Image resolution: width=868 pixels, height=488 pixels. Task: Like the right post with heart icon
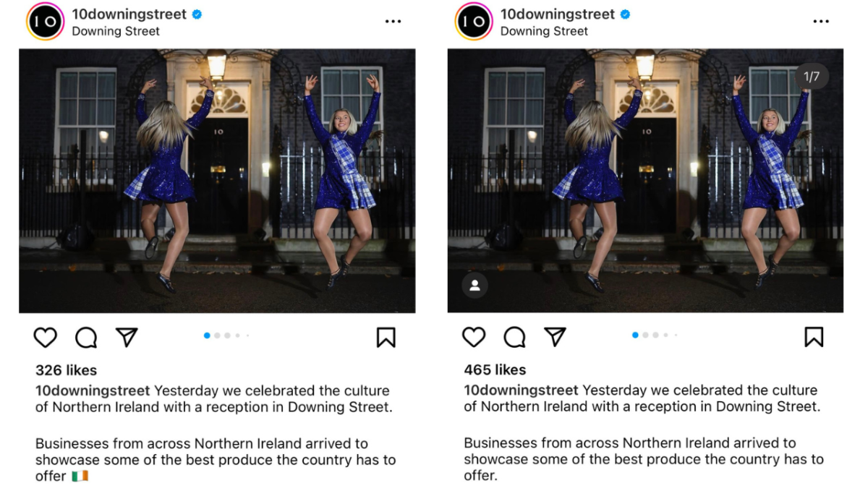pyautogui.click(x=474, y=337)
